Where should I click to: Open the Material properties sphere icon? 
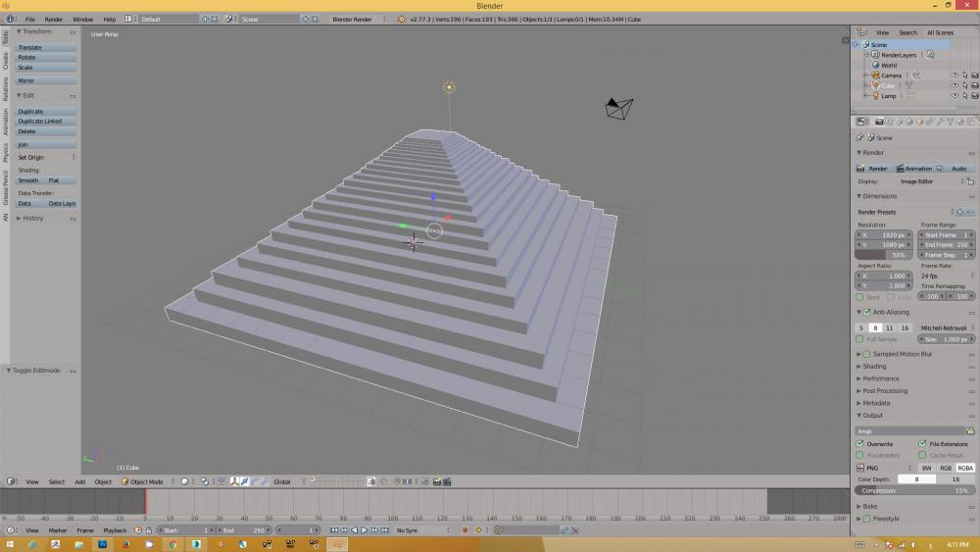(960, 122)
